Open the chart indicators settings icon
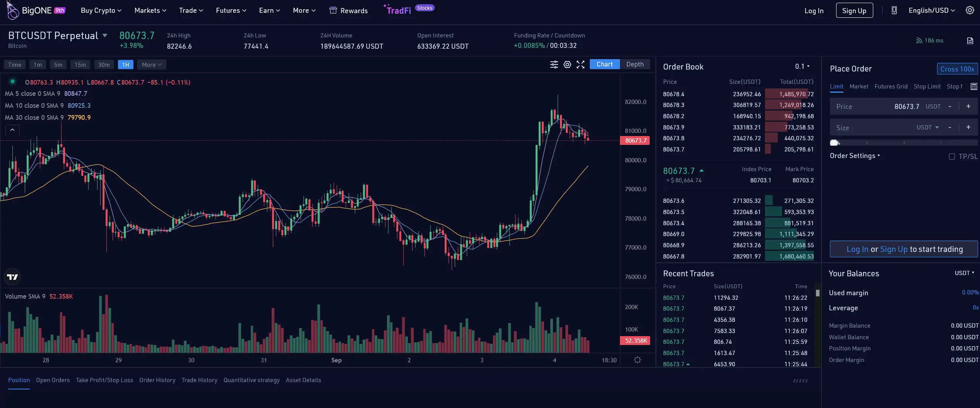This screenshot has height=408, width=980. click(554, 65)
